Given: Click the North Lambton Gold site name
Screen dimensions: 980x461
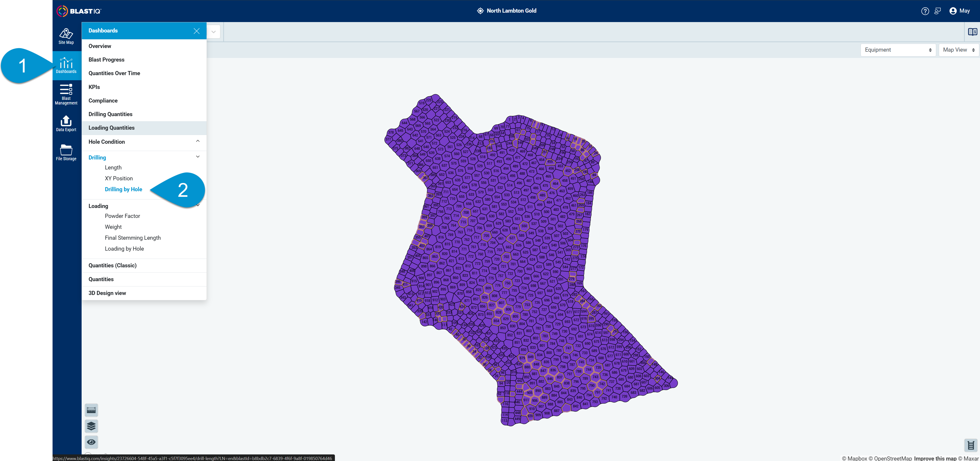Looking at the screenshot, I should tap(511, 11).
